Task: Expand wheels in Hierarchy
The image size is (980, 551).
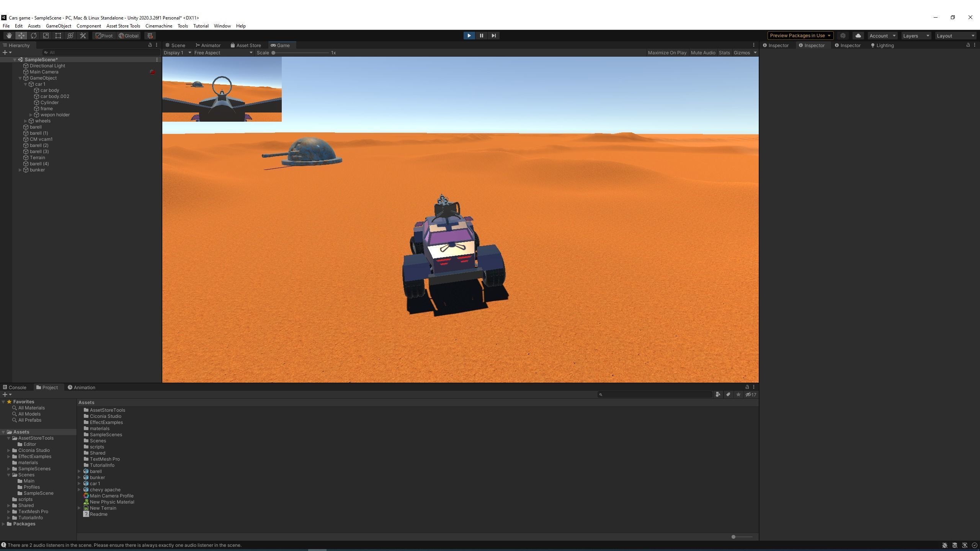Action: pos(26,121)
